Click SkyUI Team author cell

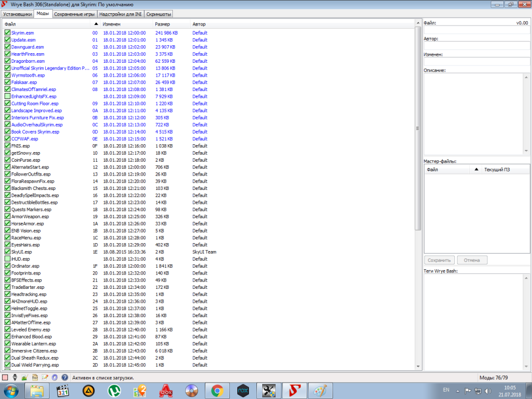[x=204, y=252]
